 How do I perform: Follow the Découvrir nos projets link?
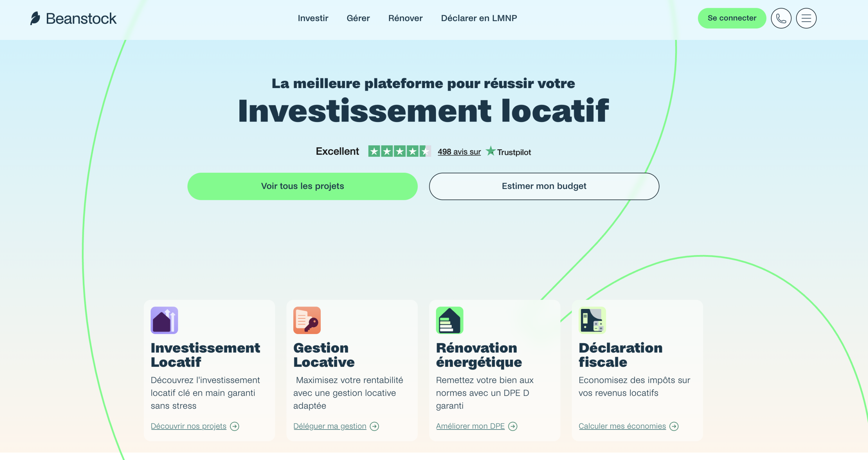pos(189,426)
